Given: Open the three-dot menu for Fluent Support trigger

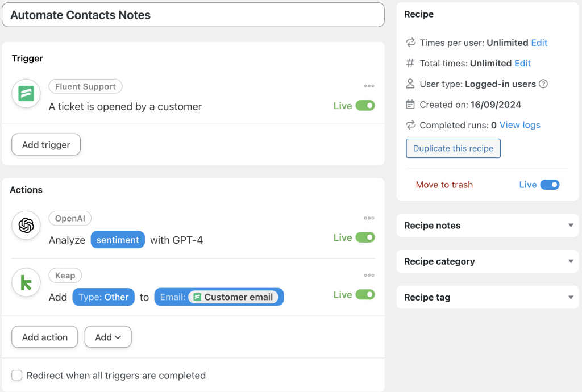Looking at the screenshot, I should (369, 86).
